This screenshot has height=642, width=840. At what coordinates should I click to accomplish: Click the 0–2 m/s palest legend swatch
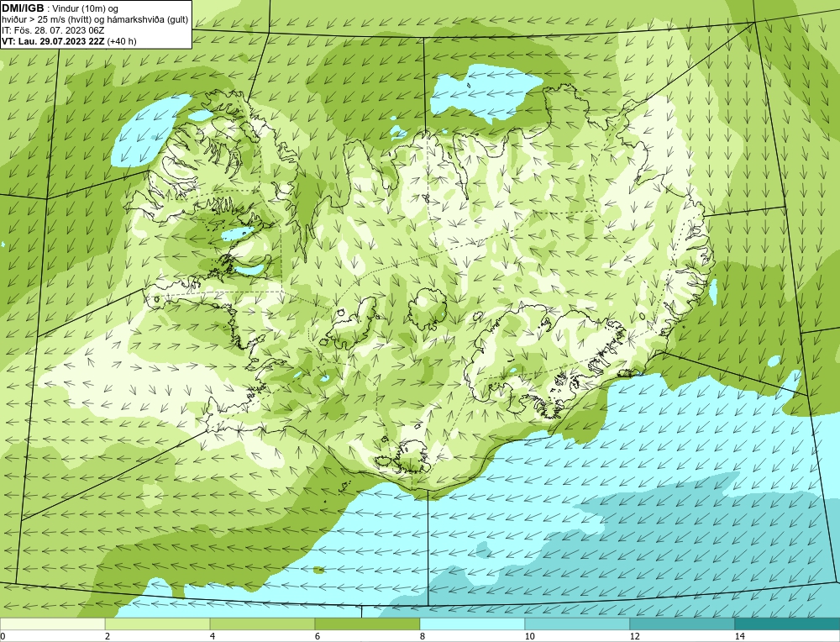[x=52, y=624]
